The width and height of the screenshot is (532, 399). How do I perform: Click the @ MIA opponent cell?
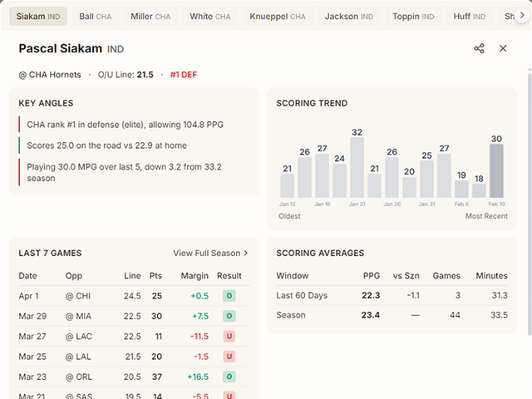[78, 316]
